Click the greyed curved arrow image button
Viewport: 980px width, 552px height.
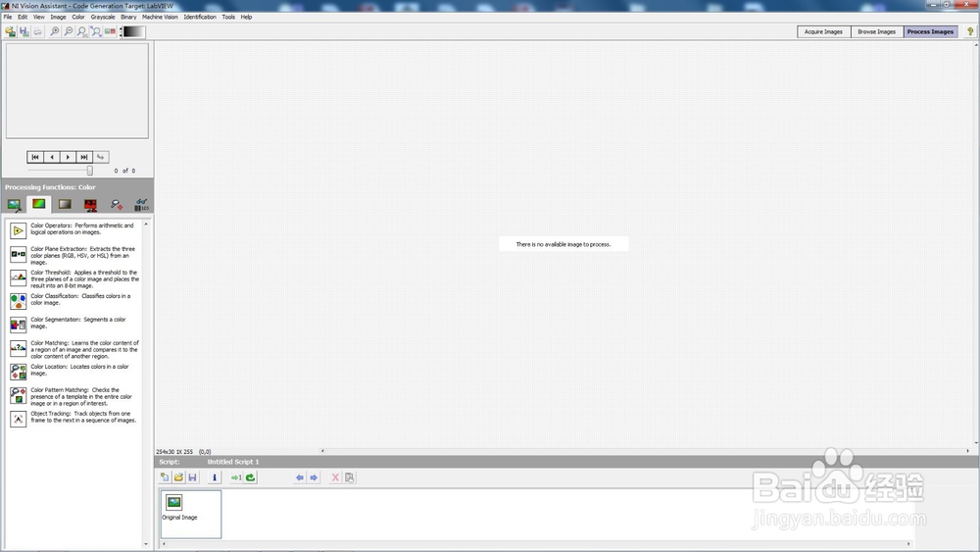click(x=101, y=157)
